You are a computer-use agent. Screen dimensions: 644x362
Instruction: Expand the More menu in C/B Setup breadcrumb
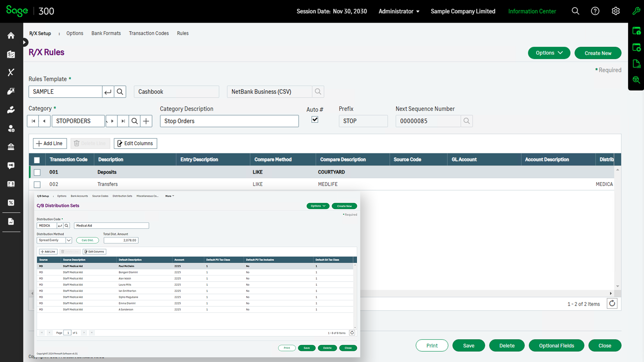[169, 196]
